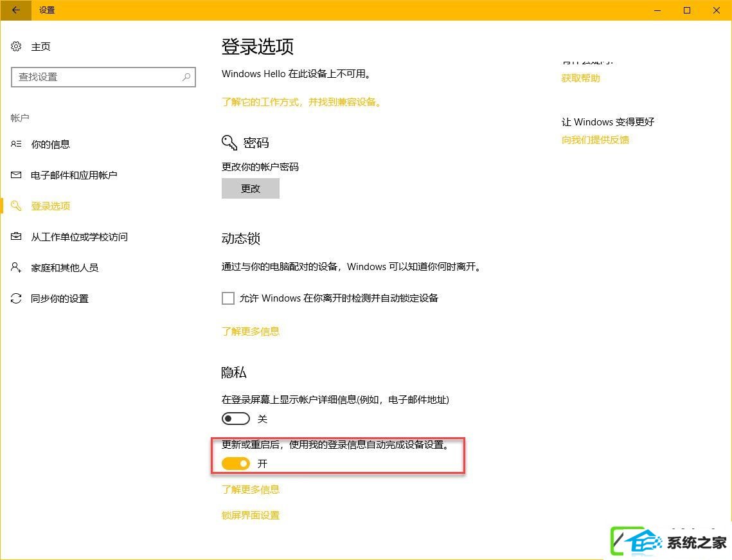
Task: Go to 同步你的设置
Action: tap(60, 298)
